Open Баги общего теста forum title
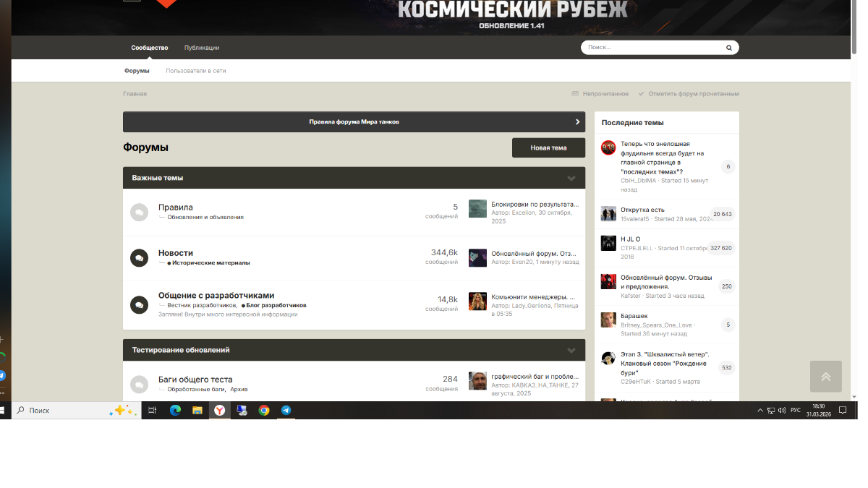The width and height of the screenshot is (868, 488). pos(195,380)
